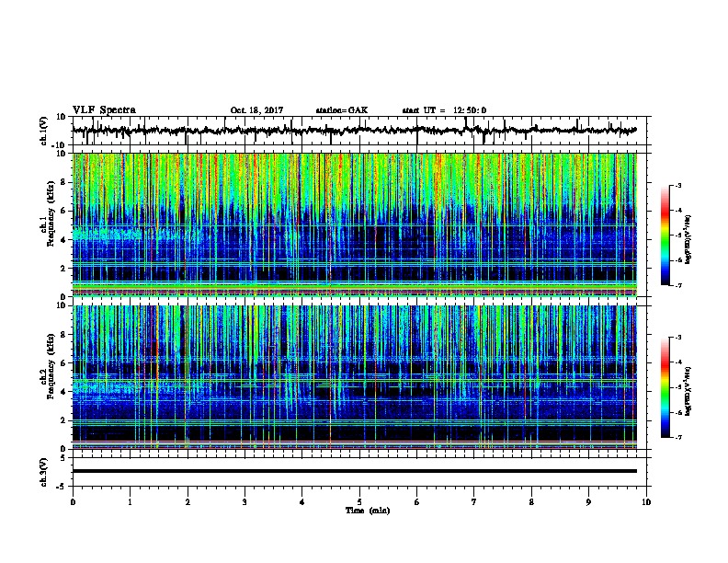Click time-axis tick label "7"

tap(474, 502)
